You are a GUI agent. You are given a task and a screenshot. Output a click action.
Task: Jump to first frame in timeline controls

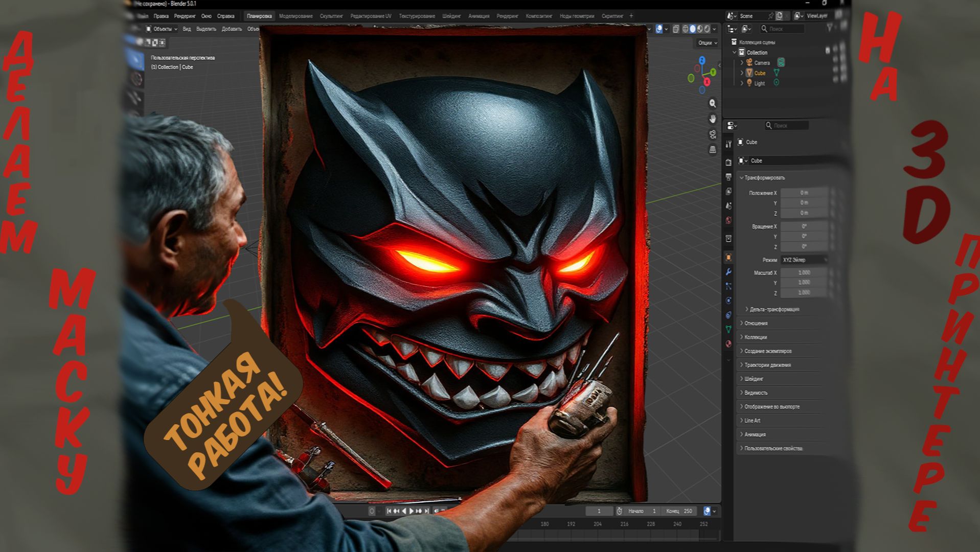click(389, 511)
